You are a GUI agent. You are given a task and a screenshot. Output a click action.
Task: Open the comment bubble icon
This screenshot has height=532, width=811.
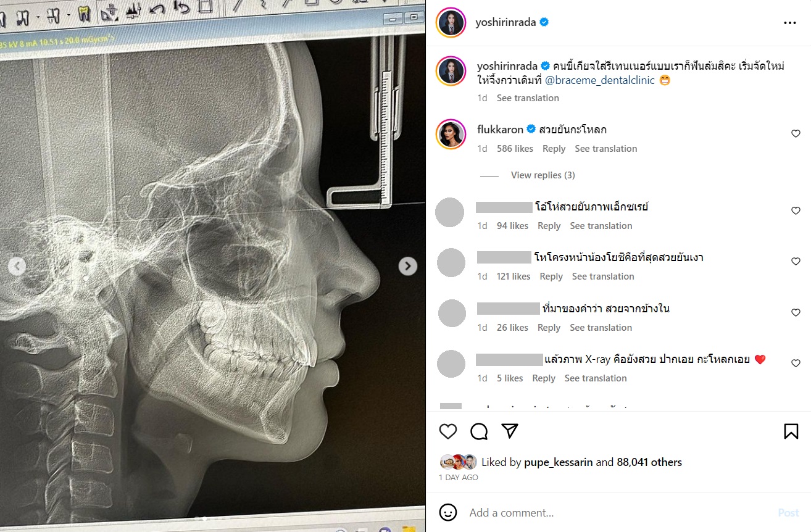pos(479,431)
